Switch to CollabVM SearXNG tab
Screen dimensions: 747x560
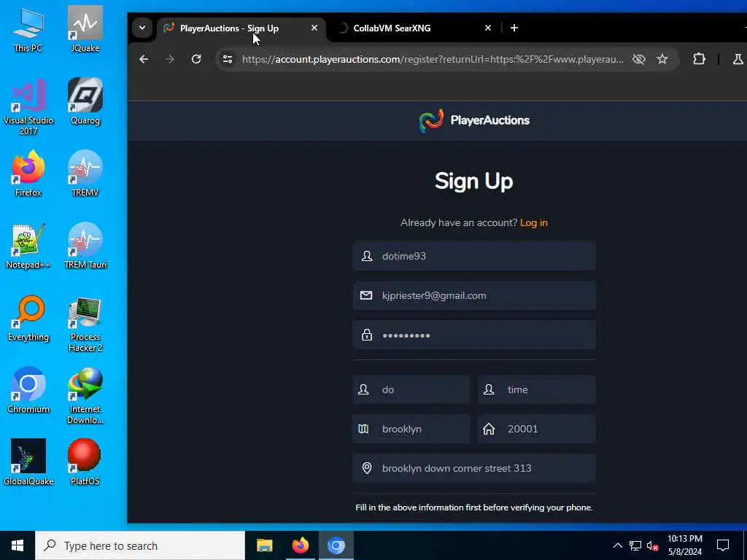pos(414,28)
